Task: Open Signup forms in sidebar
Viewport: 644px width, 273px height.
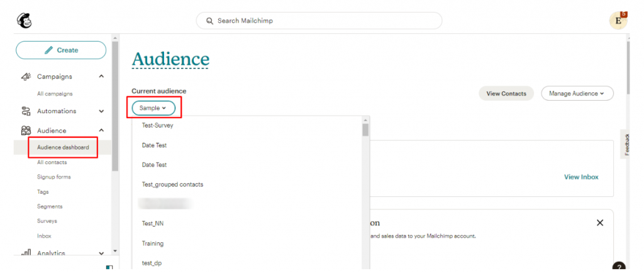Action: coord(54,177)
